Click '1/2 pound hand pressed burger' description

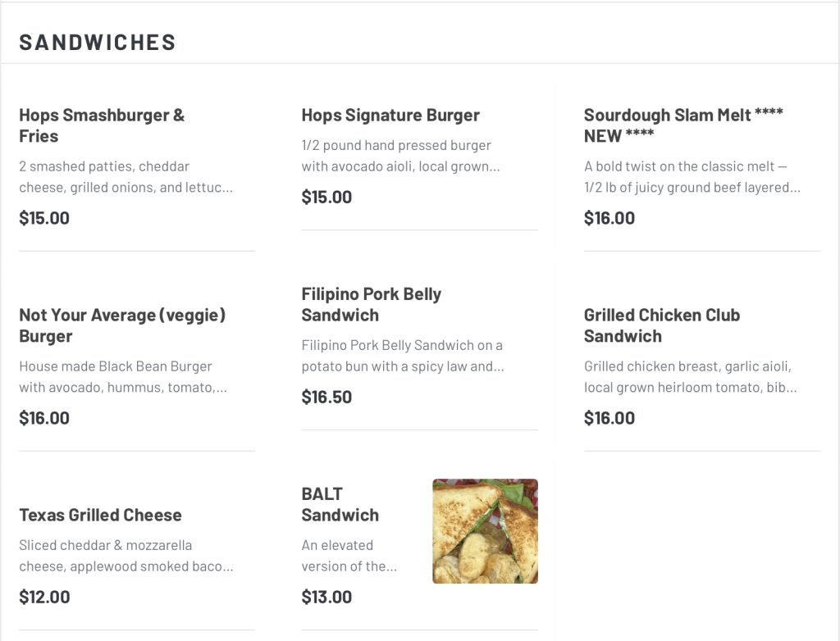(x=400, y=156)
